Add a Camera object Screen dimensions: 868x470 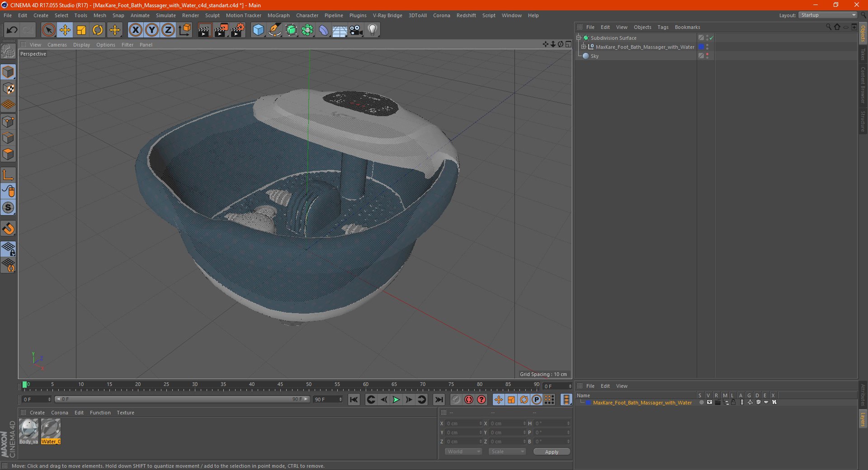[356, 30]
